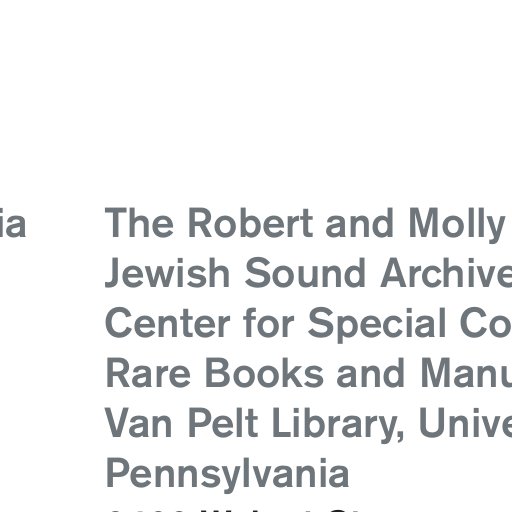Click the word "Robert" in the first line
512x512 pixels.
(250, 222)
